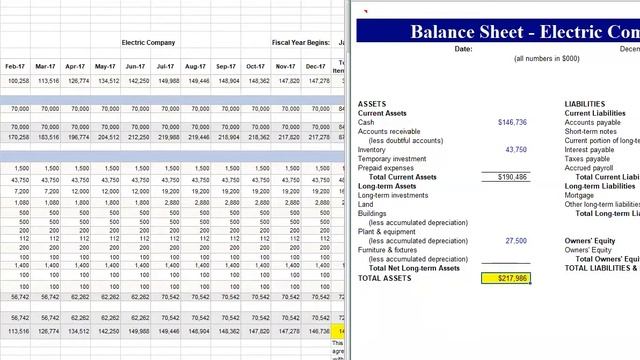Select the Furniture & fixtures label

387,250
